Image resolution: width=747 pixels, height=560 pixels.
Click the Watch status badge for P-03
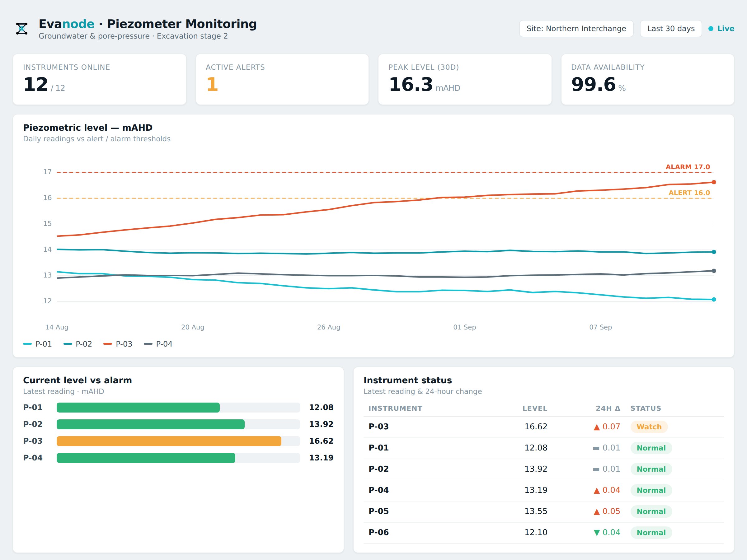[x=649, y=427]
